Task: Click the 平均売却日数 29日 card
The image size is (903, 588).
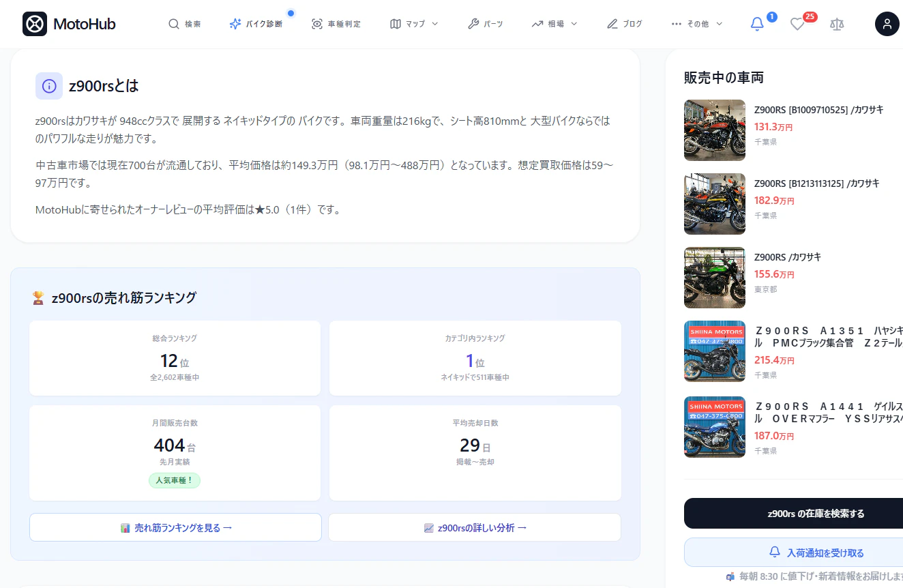Action: tap(475, 453)
